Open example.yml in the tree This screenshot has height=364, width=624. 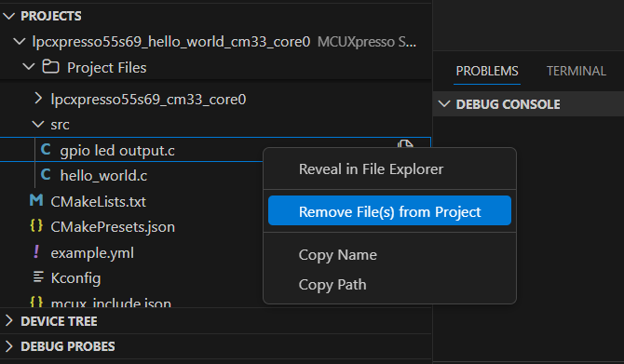[x=92, y=253]
